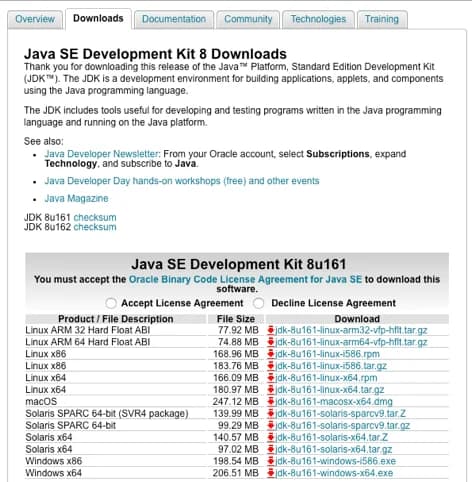Screen dimensions: 472x482
Task: Visit the Java Magazine link
Action: pos(76,199)
